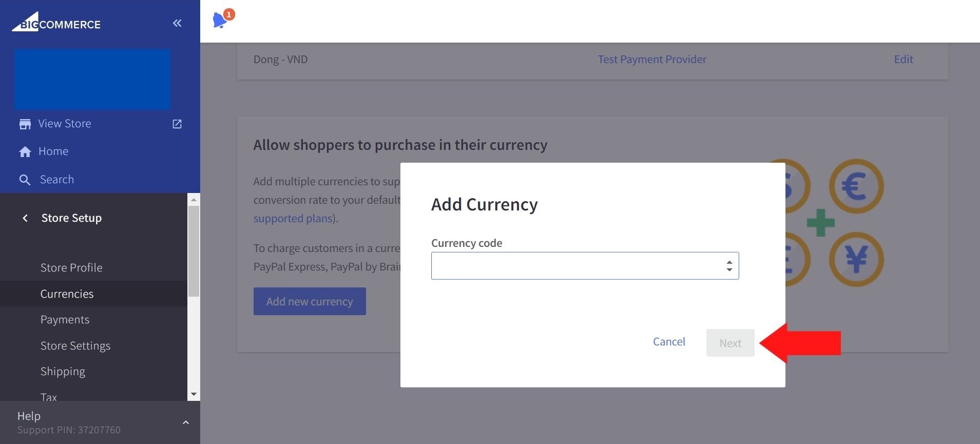Click the Search magnifier icon
The image size is (980, 444).
(25, 180)
